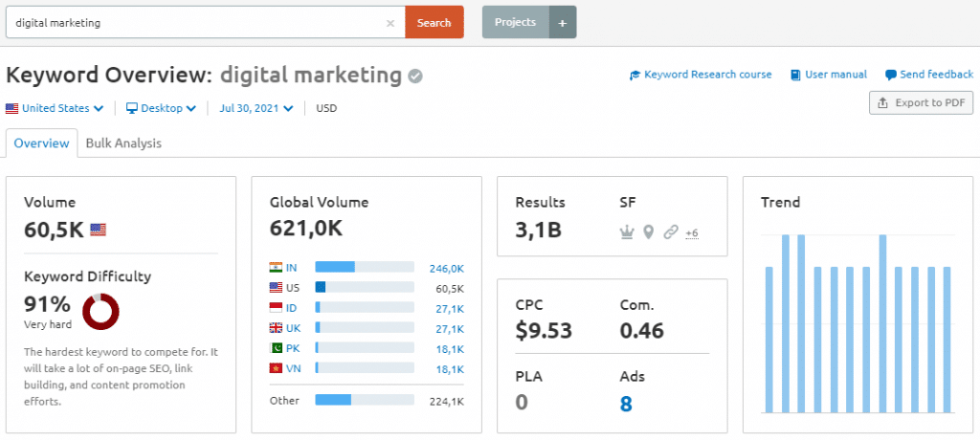
Task: Add a project with the plus button
Action: coord(563,23)
